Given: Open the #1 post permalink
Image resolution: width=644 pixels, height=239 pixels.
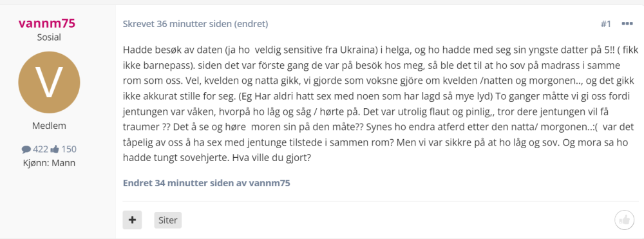Looking at the screenshot, I should 606,24.
